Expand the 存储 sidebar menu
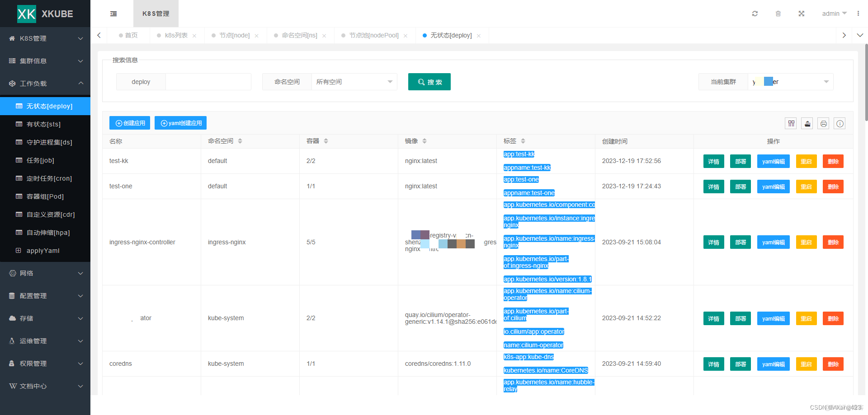This screenshot has width=868, height=415. 45,318
